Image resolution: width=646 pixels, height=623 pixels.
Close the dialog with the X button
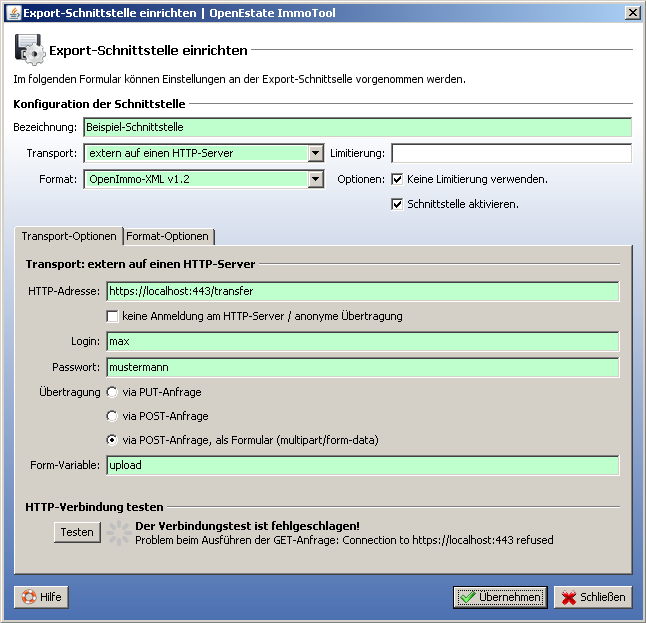pyautogui.click(x=632, y=13)
